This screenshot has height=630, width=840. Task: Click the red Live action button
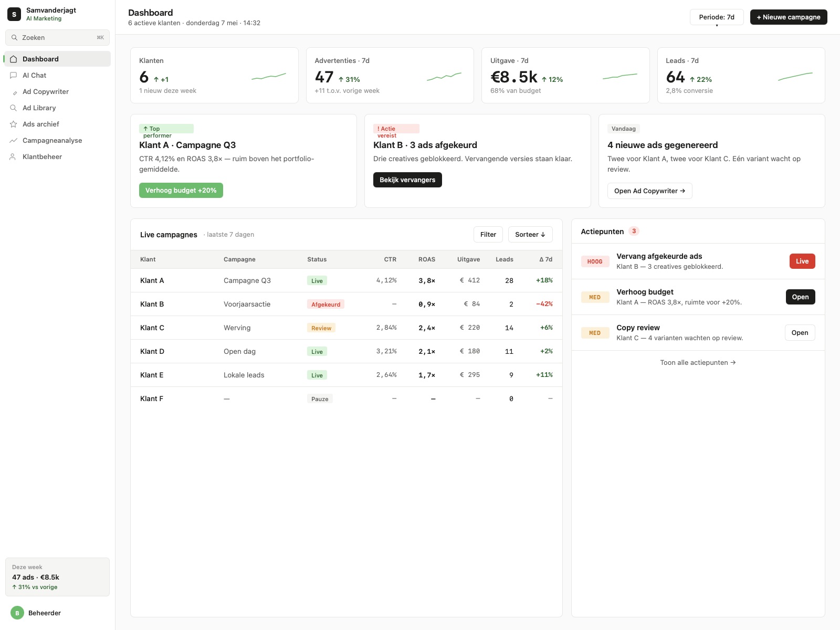(x=802, y=261)
